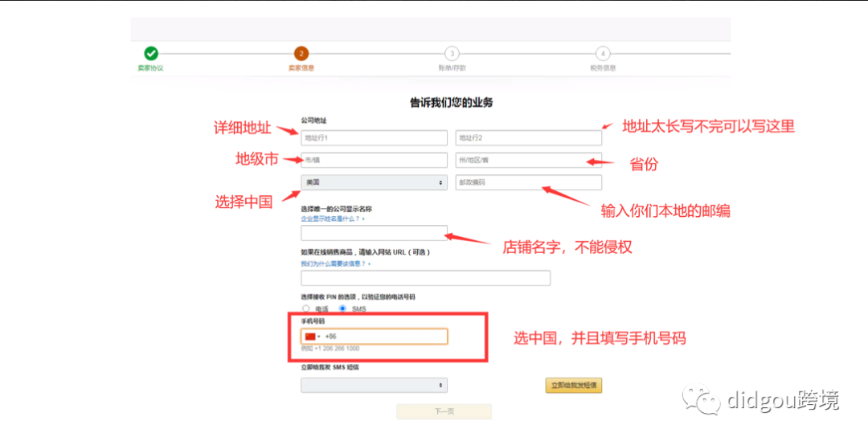The width and height of the screenshot is (868, 441).
Task: Click the 卖家信息 step label
Action: tap(301, 68)
